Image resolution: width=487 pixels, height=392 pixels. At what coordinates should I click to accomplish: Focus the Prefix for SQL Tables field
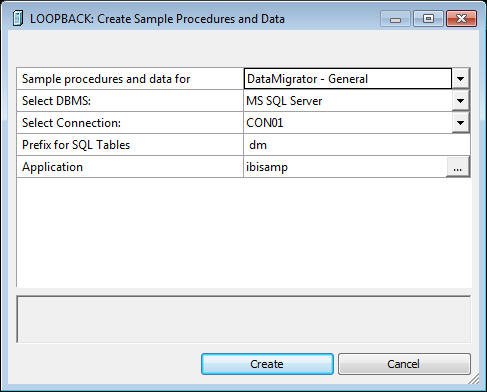[x=357, y=145]
